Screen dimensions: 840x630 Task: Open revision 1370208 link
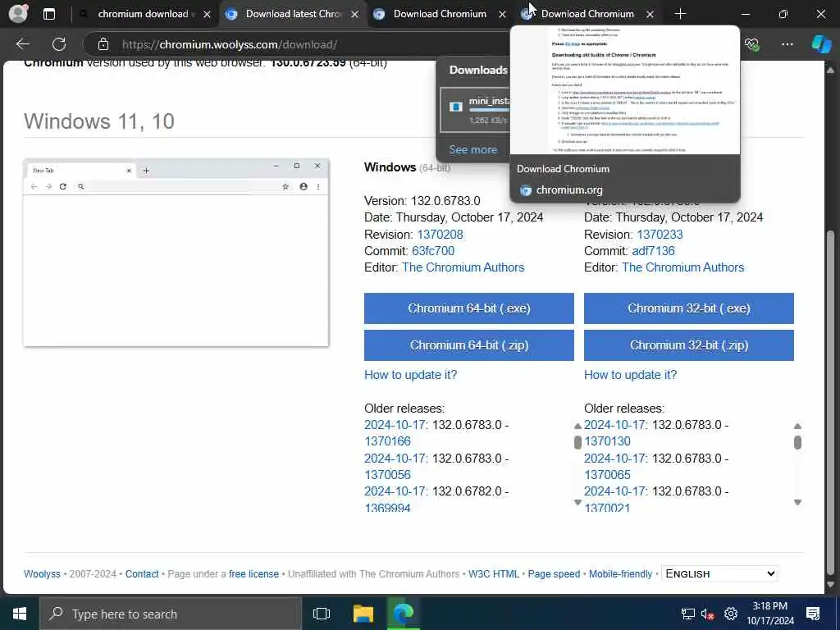pos(440,234)
